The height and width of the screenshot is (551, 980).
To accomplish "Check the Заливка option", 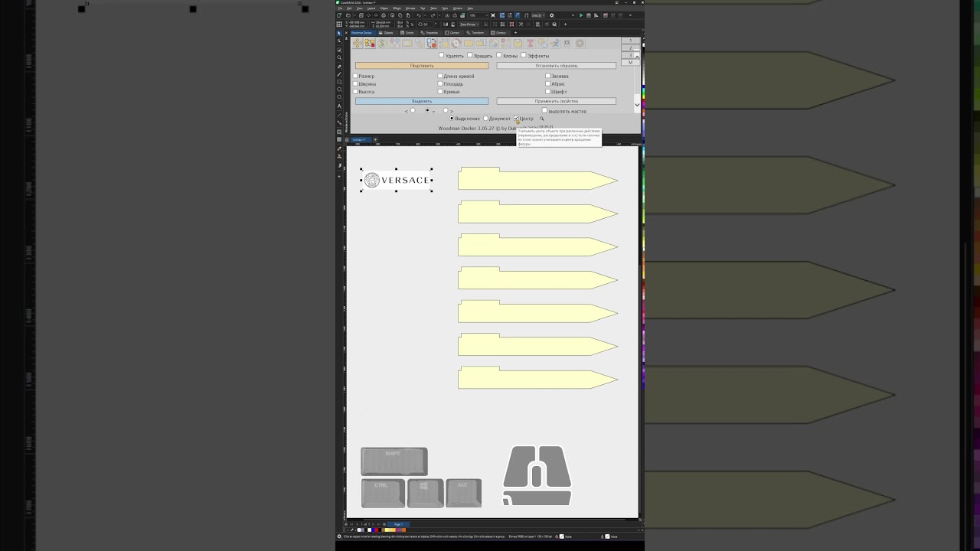I will (x=547, y=76).
